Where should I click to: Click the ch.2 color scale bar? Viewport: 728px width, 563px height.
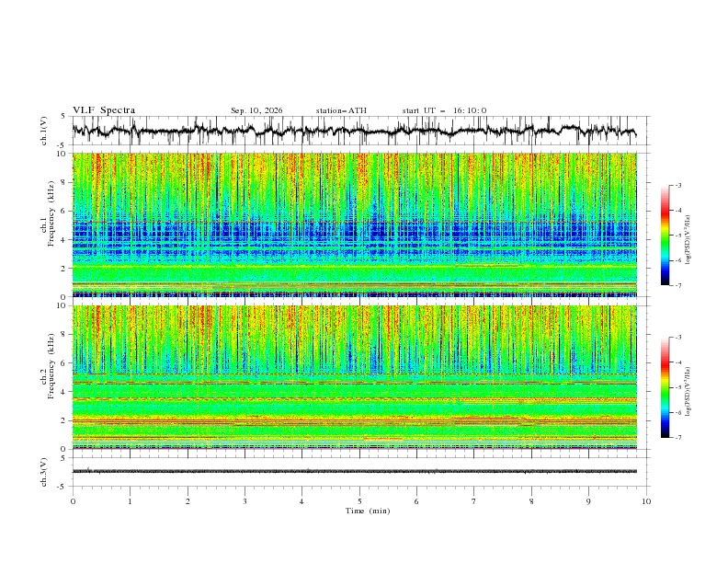(665, 387)
